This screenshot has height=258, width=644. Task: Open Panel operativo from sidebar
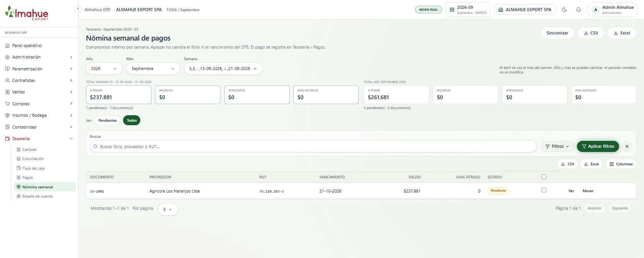coord(39,46)
